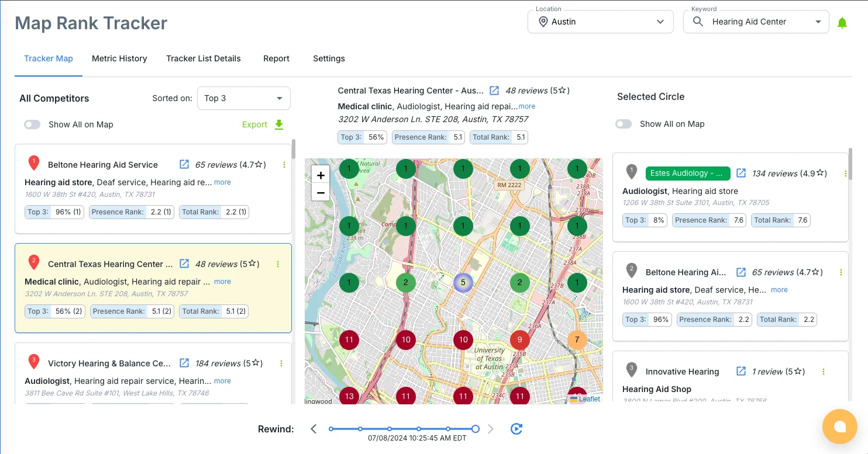Open the Keyword dropdown for Hearing Aid Center
The image size is (868, 454).
756,22
